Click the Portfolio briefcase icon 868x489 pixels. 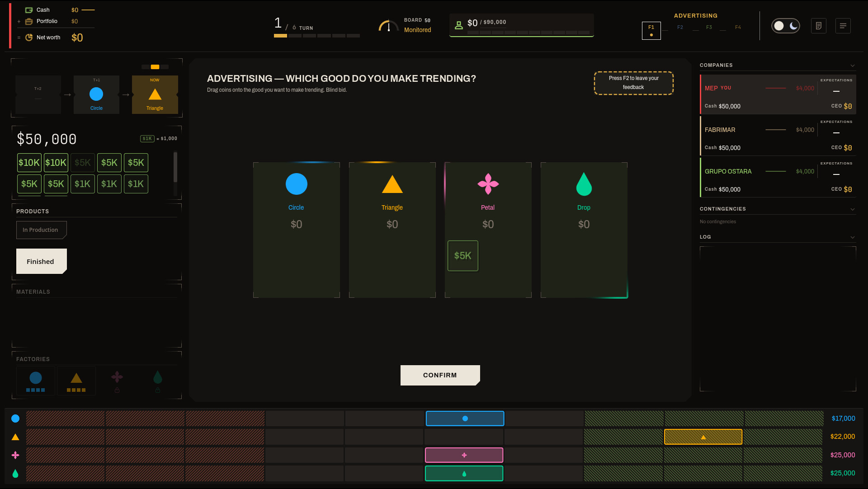29,21
